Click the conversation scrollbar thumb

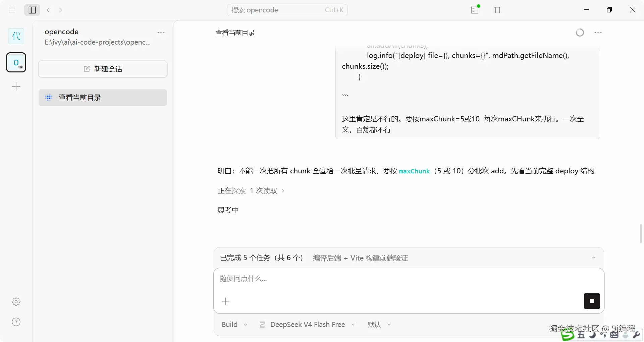click(641, 234)
